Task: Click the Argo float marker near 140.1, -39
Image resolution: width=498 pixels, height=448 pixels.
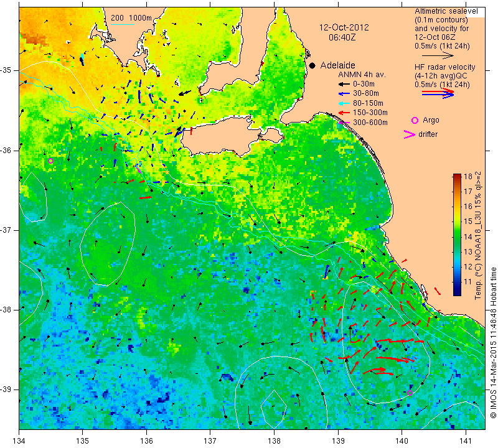Action: 410,393
